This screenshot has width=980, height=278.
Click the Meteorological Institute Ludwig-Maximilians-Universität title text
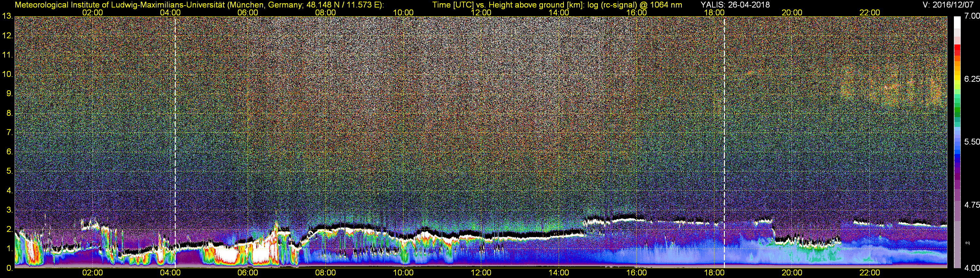[x=199, y=5]
